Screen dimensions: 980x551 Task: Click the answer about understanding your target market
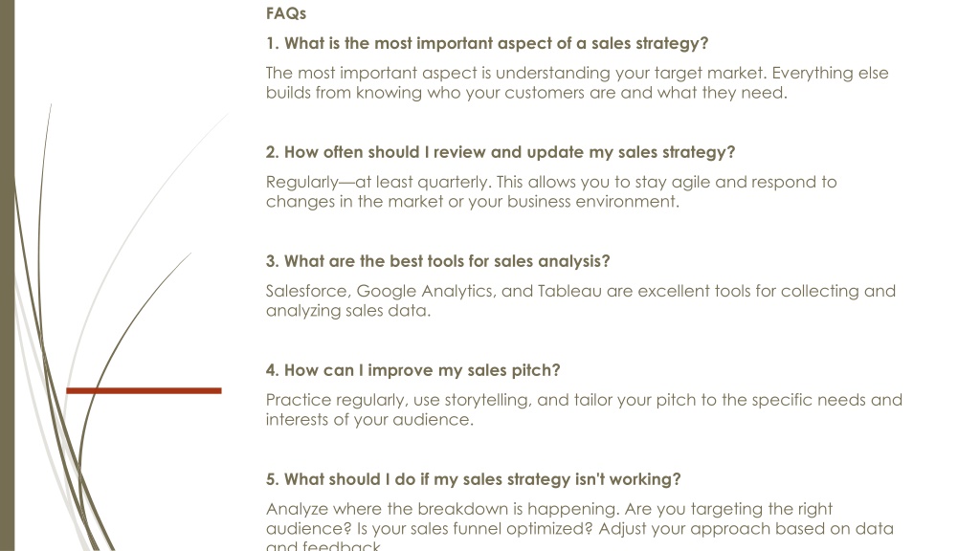577,82
